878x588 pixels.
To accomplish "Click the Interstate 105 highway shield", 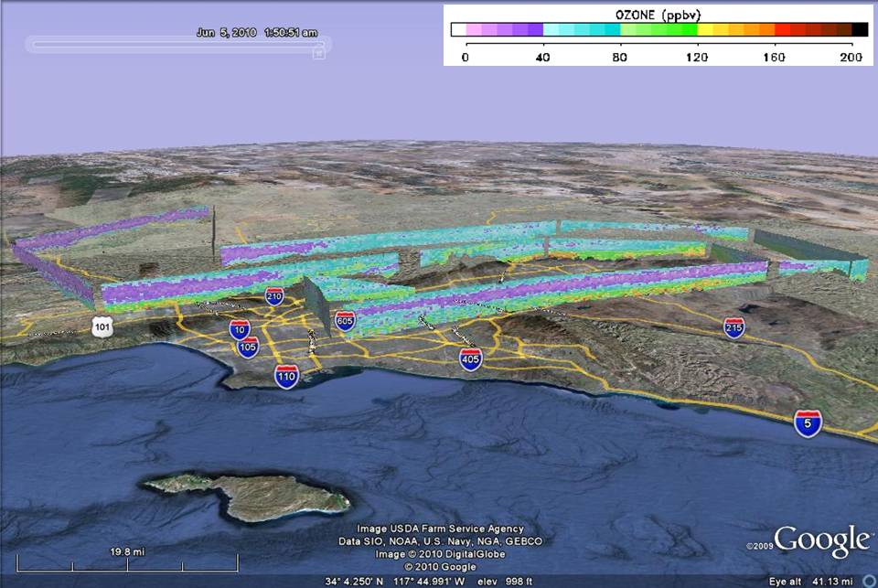I will 248,347.
